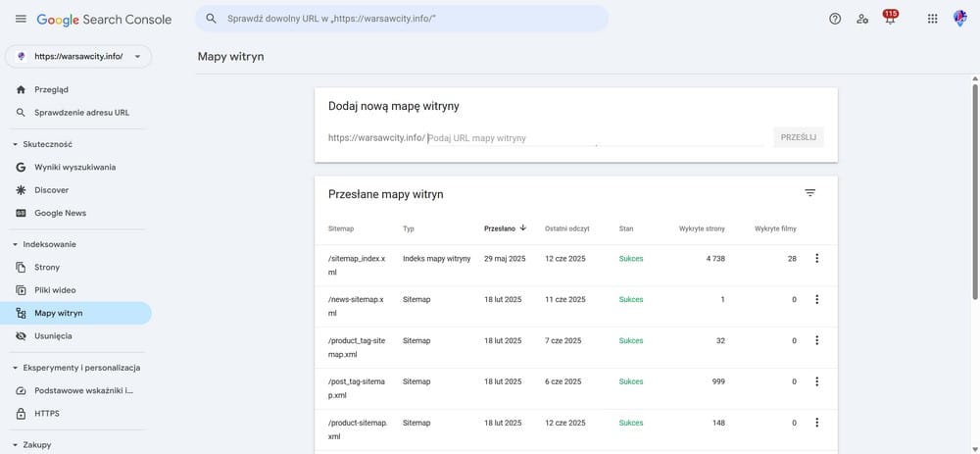Open the Help question mark icon
The width and height of the screenshot is (980, 454).
coord(835,19)
